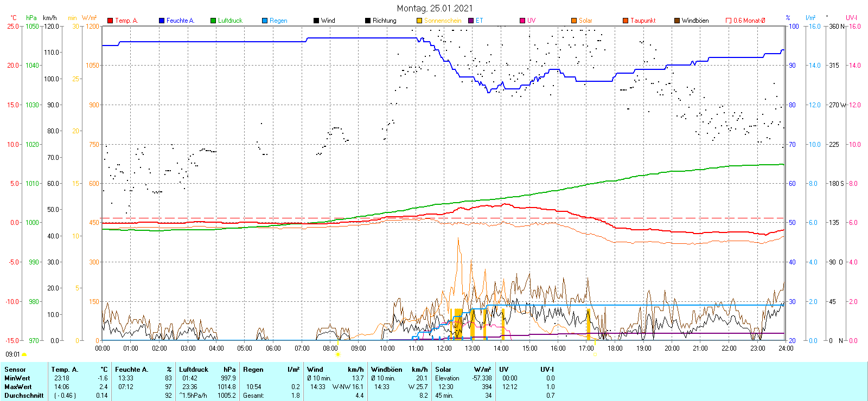Click the purple ET legend swatch
The image size is (868, 401).
pos(471,21)
